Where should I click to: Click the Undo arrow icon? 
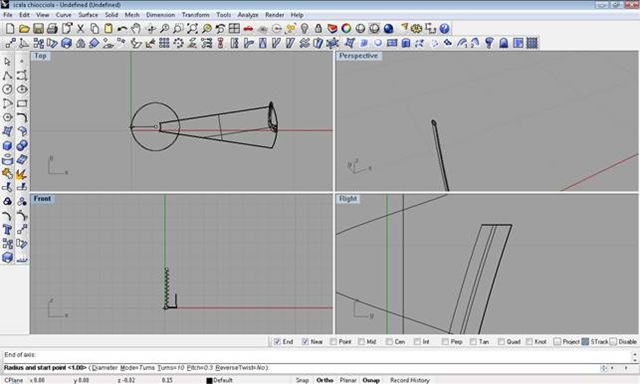point(122,29)
